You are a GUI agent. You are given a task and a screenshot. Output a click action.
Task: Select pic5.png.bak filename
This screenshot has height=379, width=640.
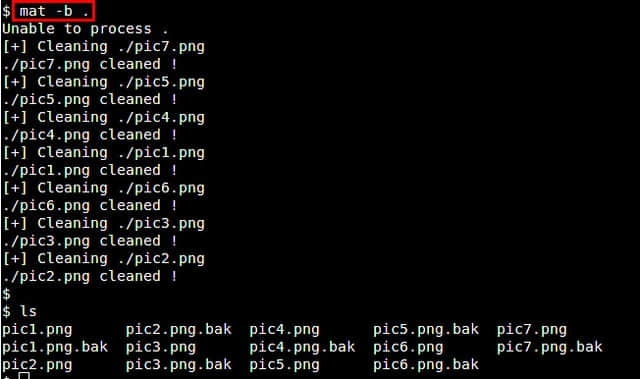click(x=426, y=330)
